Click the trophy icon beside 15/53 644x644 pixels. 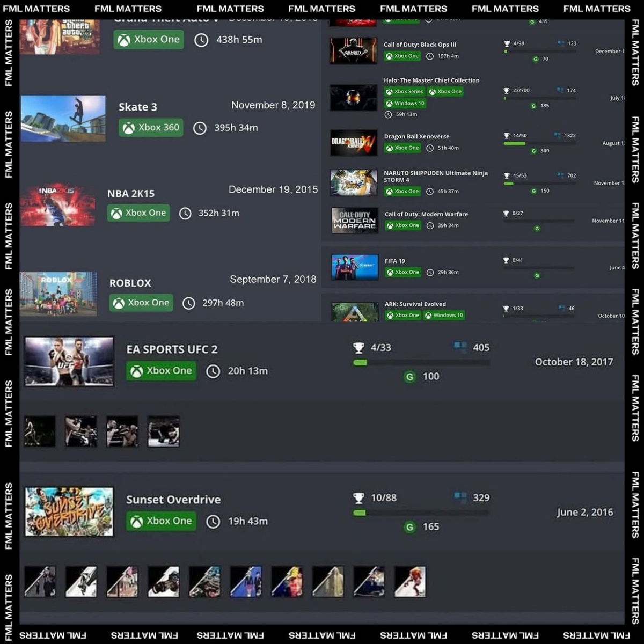507,176
